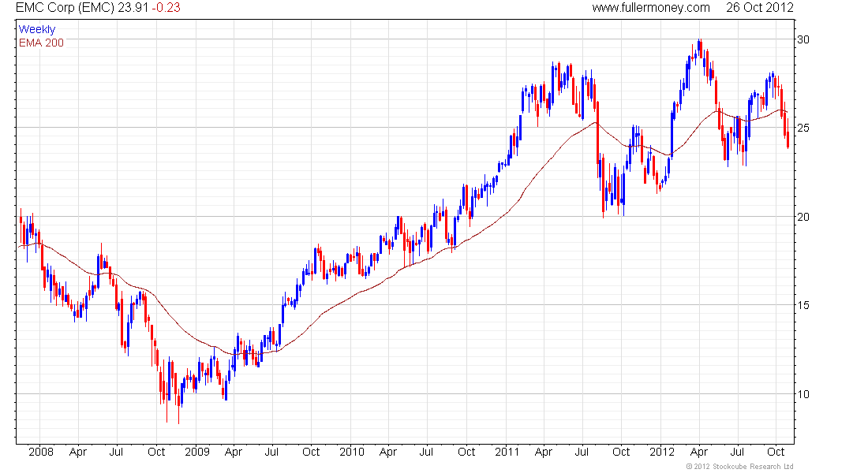The height and width of the screenshot is (473, 868).
Task: Click the Jul label following 2012
Action: (737, 452)
